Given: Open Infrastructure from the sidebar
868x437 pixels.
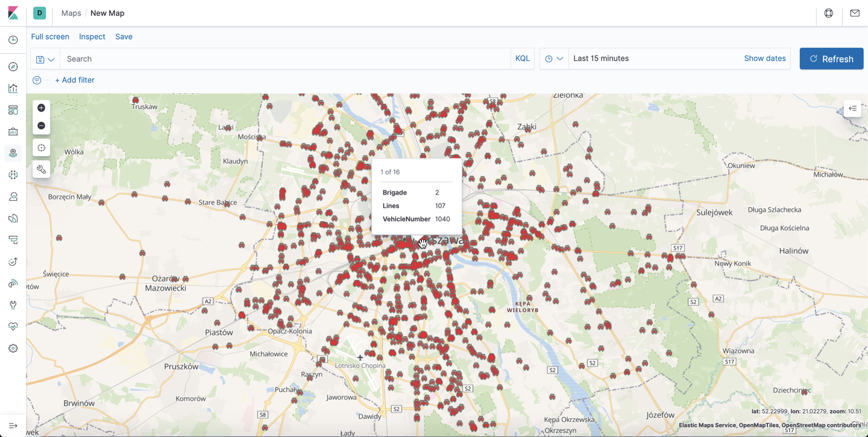Looking at the screenshot, I should click(13, 196).
